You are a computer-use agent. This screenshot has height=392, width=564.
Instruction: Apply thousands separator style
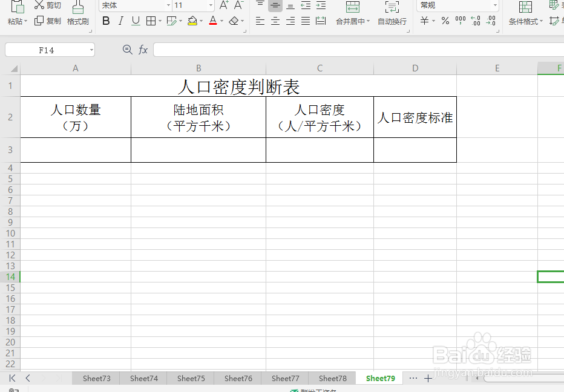(x=461, y=21)
